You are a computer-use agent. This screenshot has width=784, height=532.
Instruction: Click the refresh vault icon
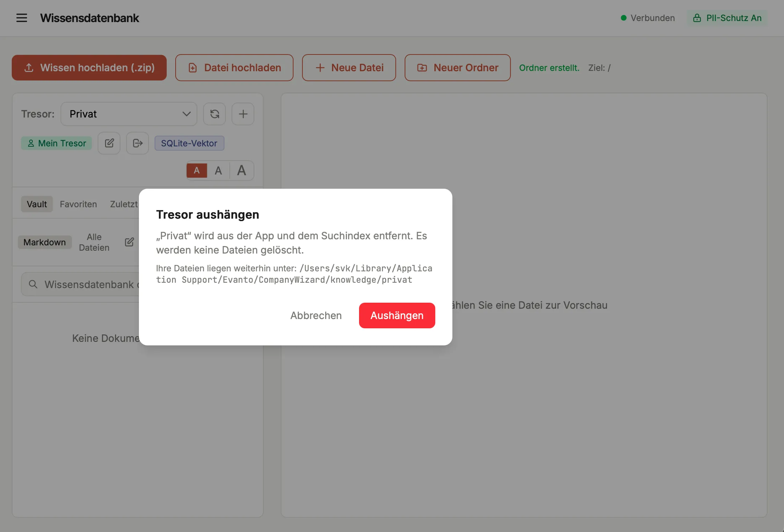(x=214, y=114)
